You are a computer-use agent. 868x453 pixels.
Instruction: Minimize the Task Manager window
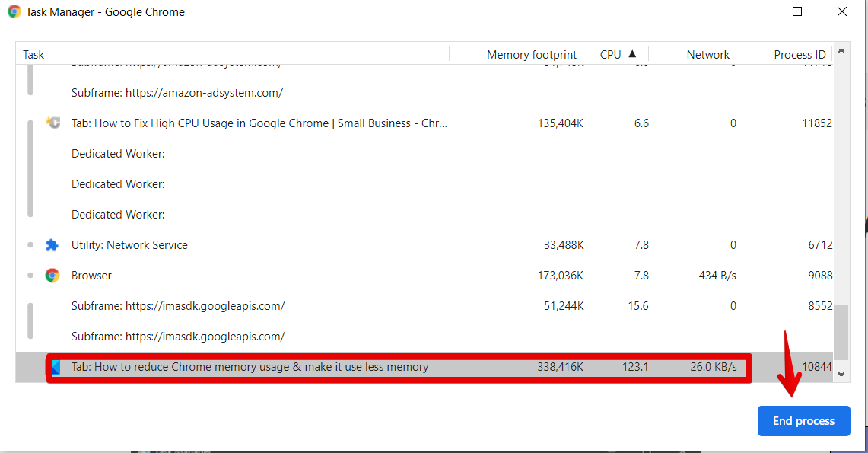pos(753,11)
